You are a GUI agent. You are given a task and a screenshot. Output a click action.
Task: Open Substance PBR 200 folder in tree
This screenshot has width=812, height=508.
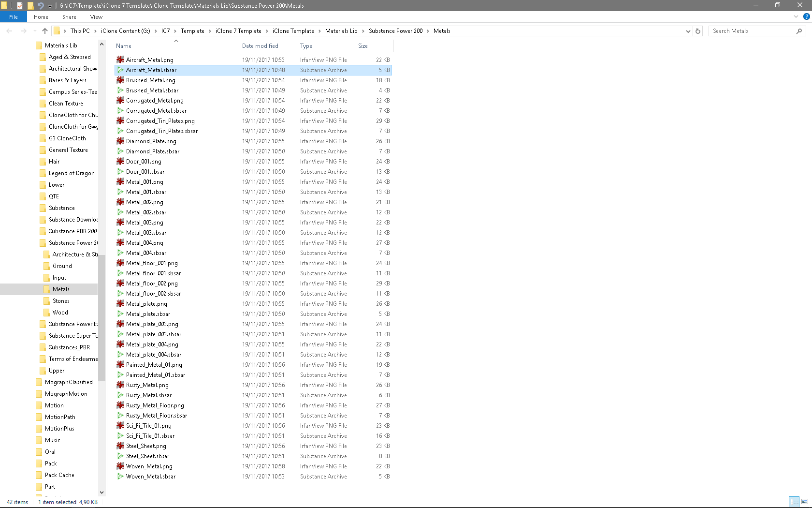(x=72, y=231)
